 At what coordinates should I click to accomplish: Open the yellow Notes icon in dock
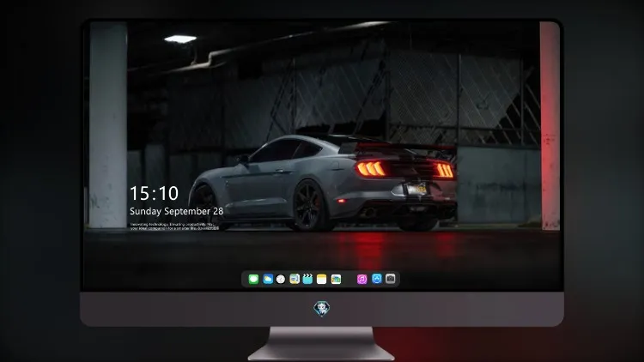click(322, 279)
